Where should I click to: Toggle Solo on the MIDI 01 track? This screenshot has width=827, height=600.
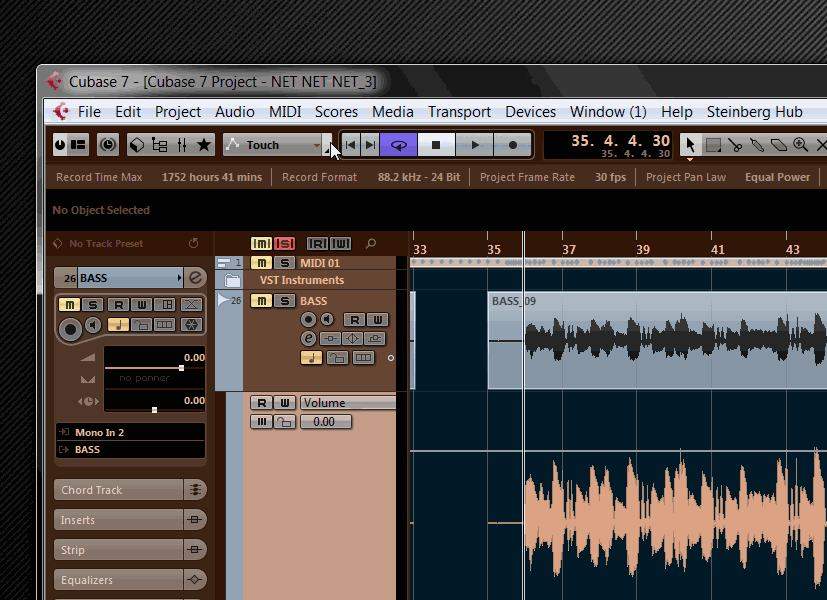284,263
